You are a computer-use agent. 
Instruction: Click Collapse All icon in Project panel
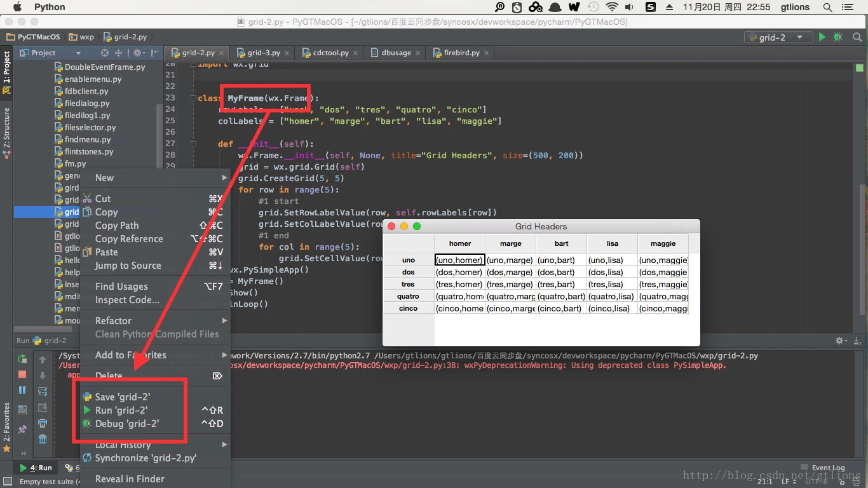pos(119,53)
